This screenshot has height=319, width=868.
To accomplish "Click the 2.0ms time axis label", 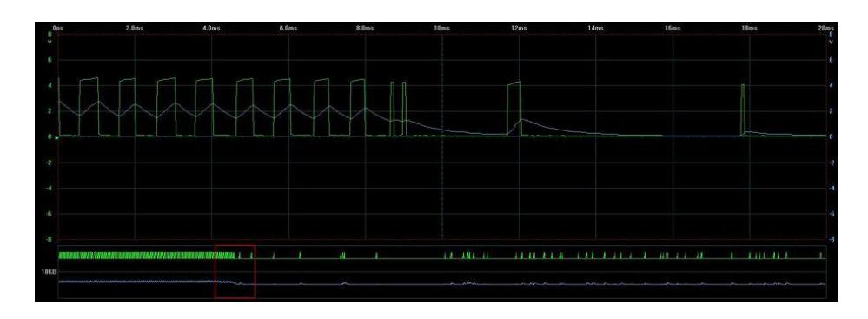I will 135,28.
